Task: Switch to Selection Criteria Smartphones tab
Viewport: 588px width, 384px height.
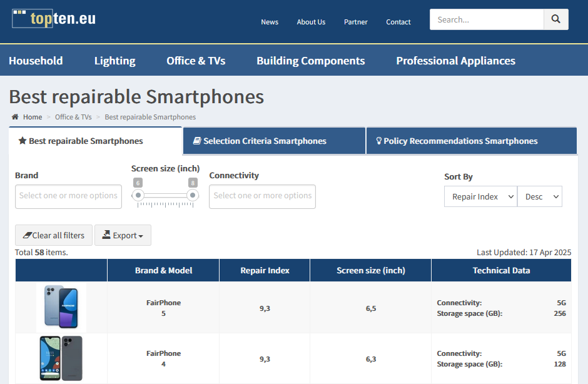Action: coord(274,141)
